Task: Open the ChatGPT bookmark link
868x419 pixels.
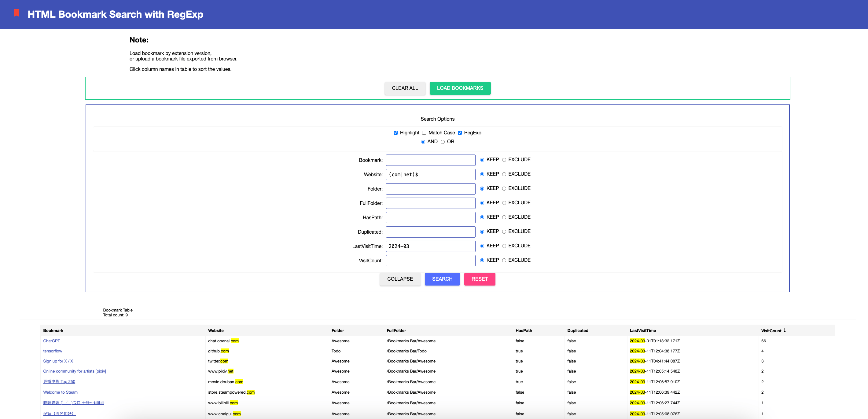Action: pyautogui.click(x=52, y=341)
